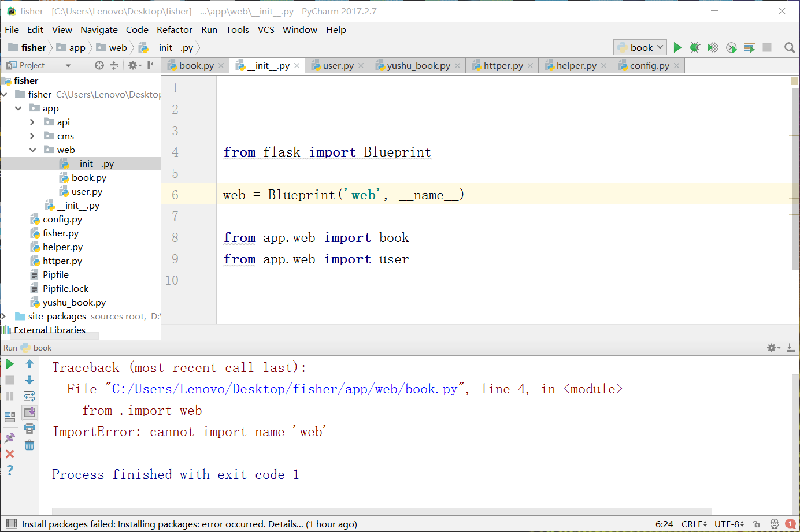Screen dimensions: 800x532
Task: Collapse the app folder in tree
Action: tap(18, 108)
